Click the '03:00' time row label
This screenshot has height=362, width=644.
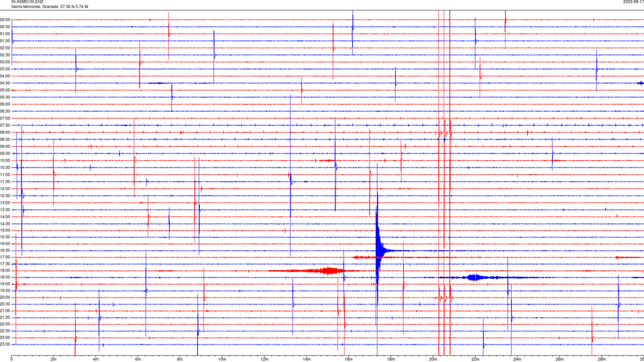point(5,62)
